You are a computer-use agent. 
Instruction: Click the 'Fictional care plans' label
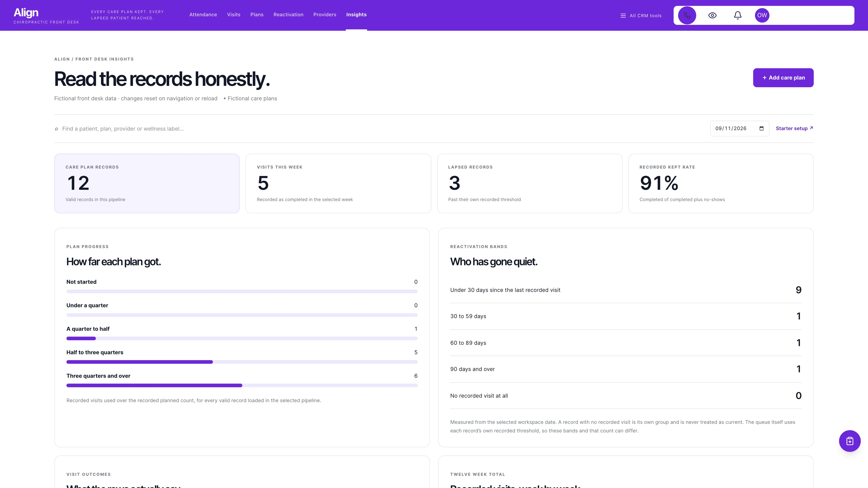point(252,98)
